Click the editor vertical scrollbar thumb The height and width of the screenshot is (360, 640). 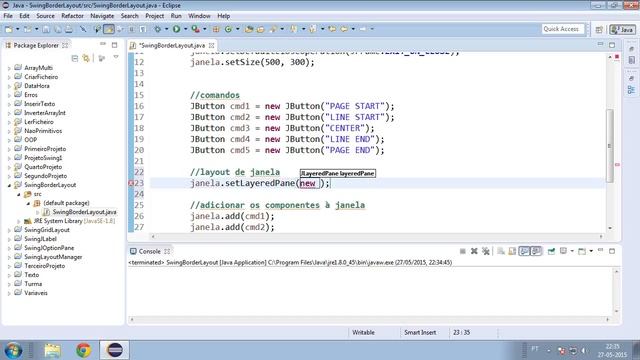610,146
